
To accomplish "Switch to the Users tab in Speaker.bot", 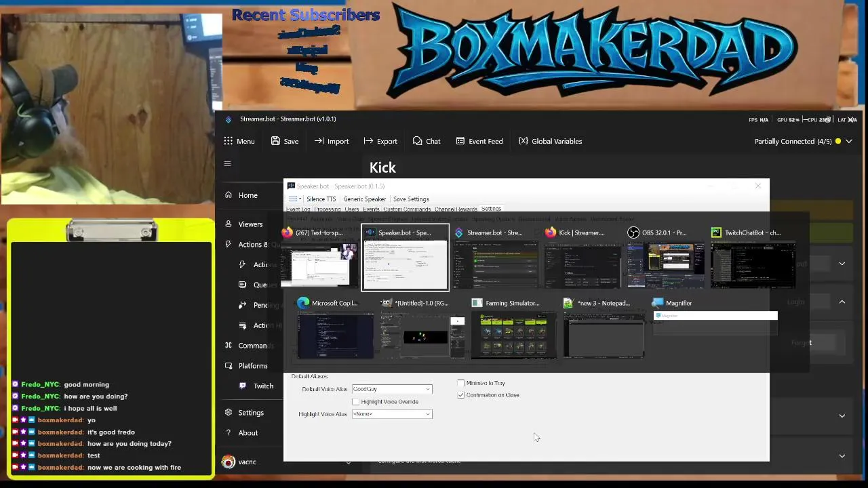I will pyautogui.click(x=352, y=209).
